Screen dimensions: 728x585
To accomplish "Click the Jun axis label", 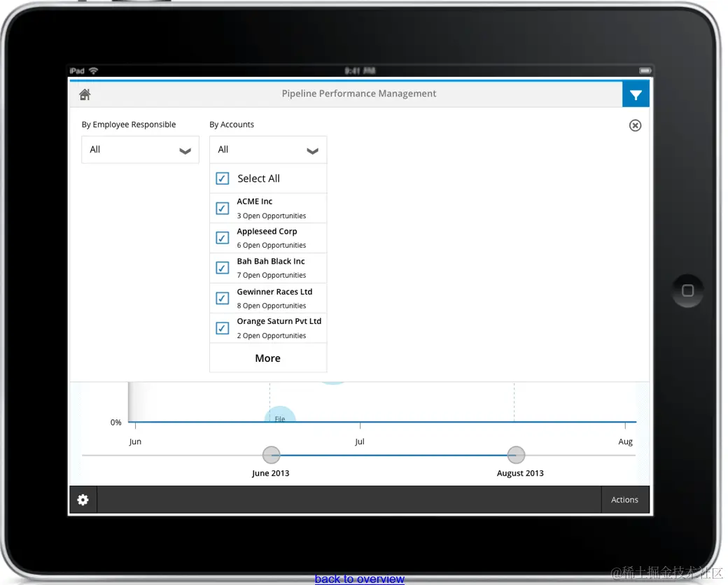I will [135, 442].
